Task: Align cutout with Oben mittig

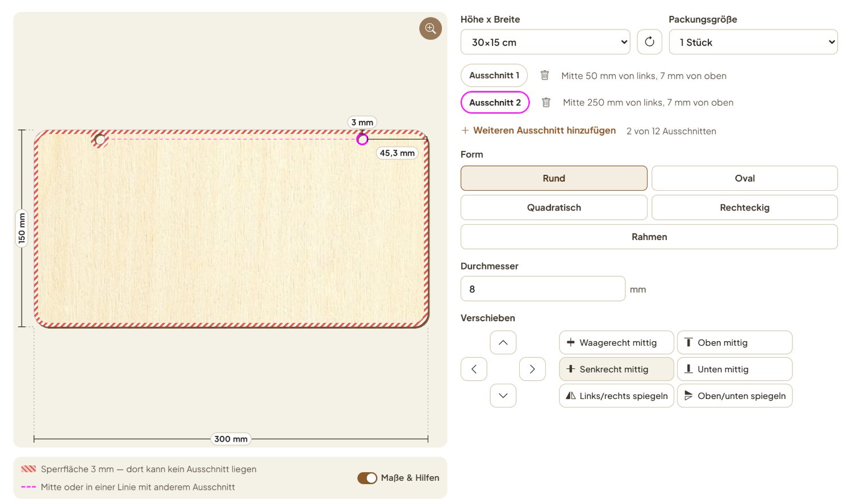Action: point(734,343)
